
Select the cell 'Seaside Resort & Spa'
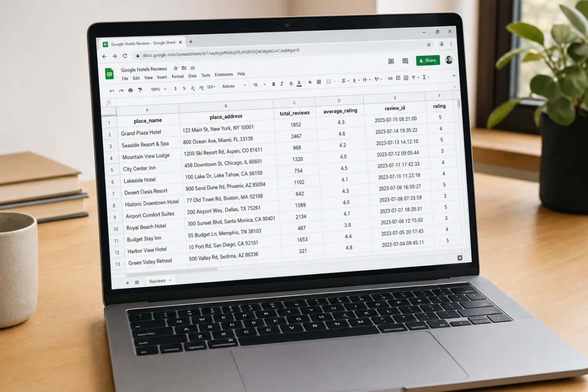[149, 144]
